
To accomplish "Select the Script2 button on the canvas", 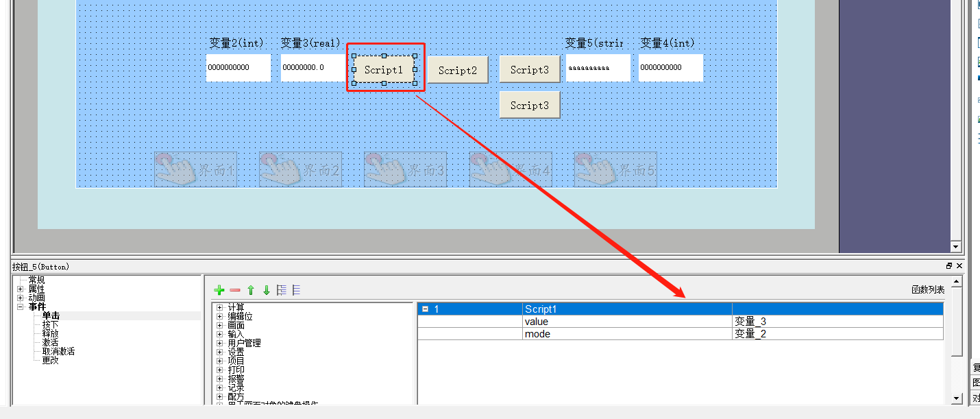I will 458,70.
